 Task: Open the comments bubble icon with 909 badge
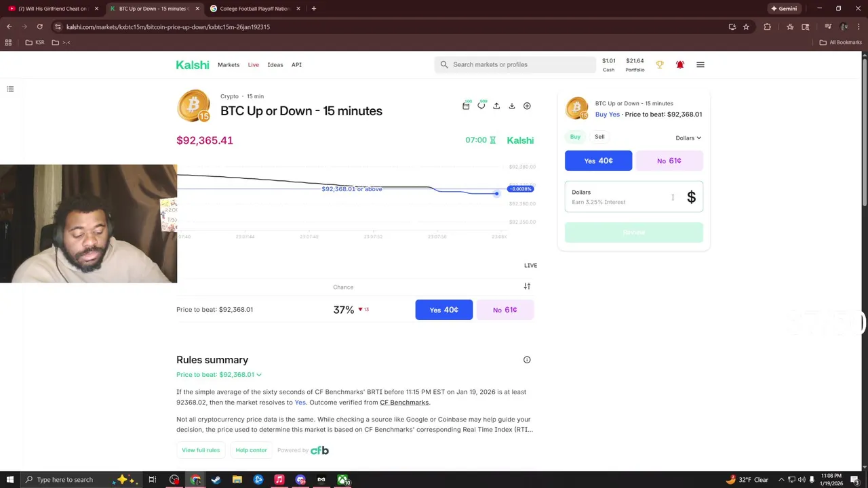coord(481,106)
